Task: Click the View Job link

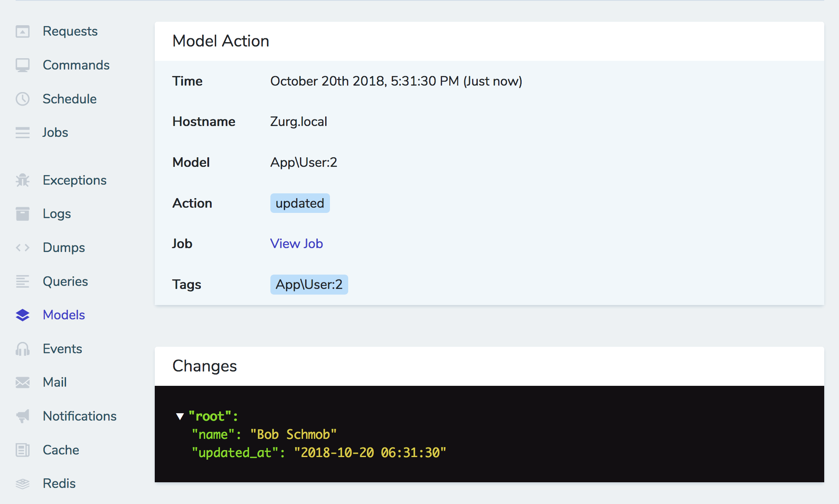Action: [296, 243]
